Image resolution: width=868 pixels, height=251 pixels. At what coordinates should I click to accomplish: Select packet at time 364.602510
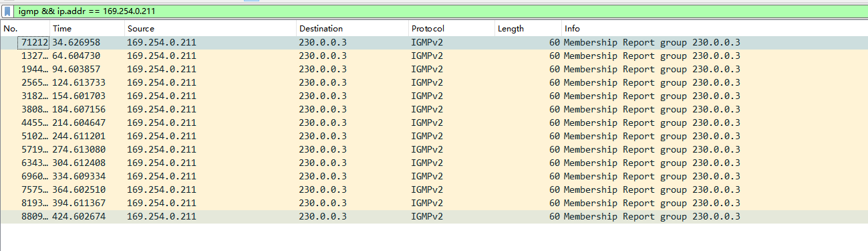coord(434,189)
